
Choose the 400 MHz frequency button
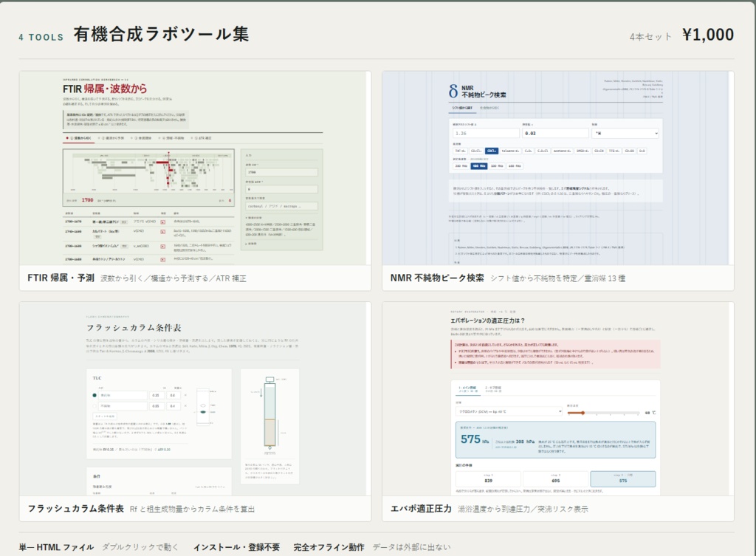(x=478, y=166)
